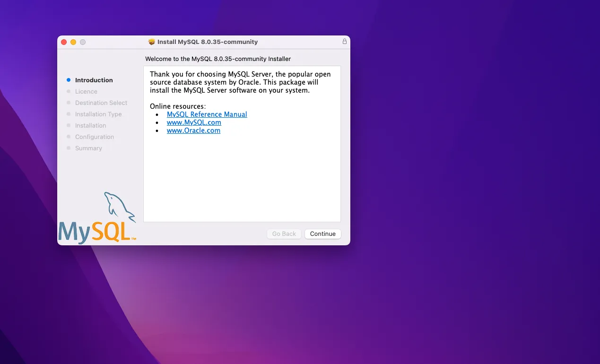The height and width of the screenshot is (364, 600).
Task: Visit the www.MySQL.com link
Action: 194,122
